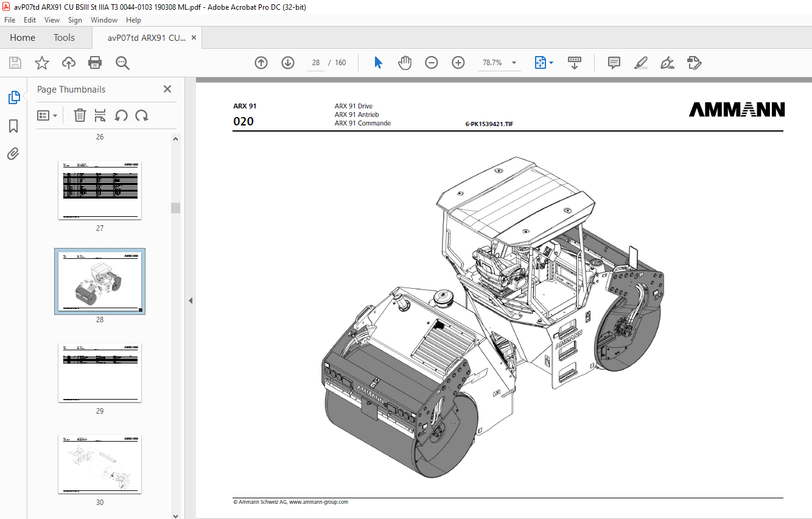Open the find text magnifier tool
Image resolution: width=812 pixels, height=519 pixels.
122,63
